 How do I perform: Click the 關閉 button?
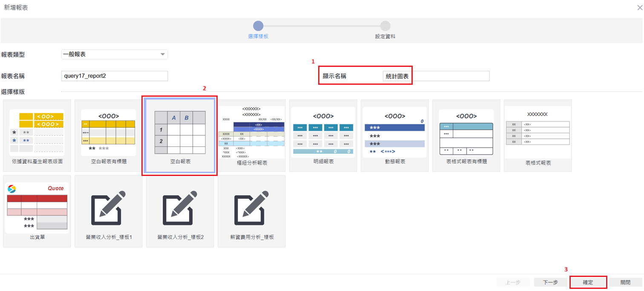pyautogui.click(x=625, y=282)
